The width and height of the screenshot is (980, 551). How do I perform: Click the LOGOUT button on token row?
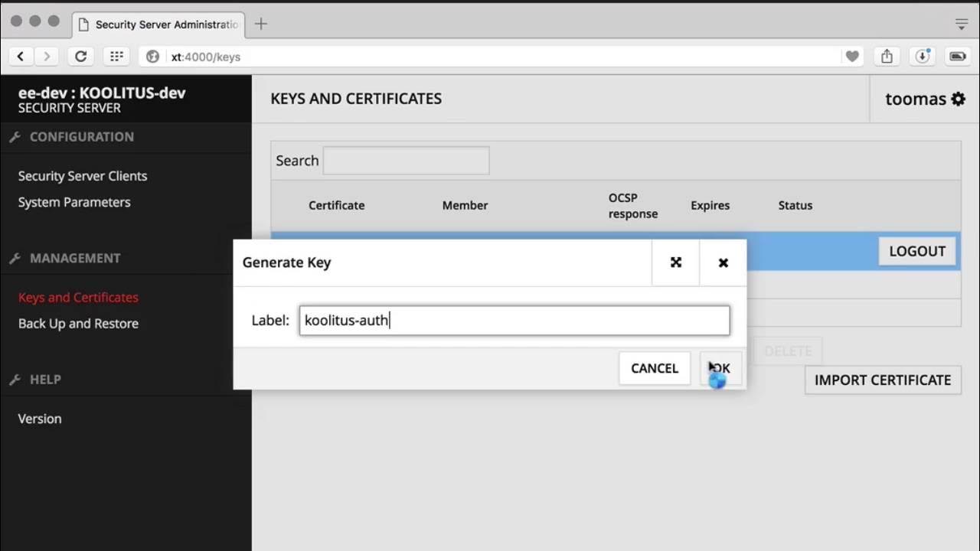916,251
